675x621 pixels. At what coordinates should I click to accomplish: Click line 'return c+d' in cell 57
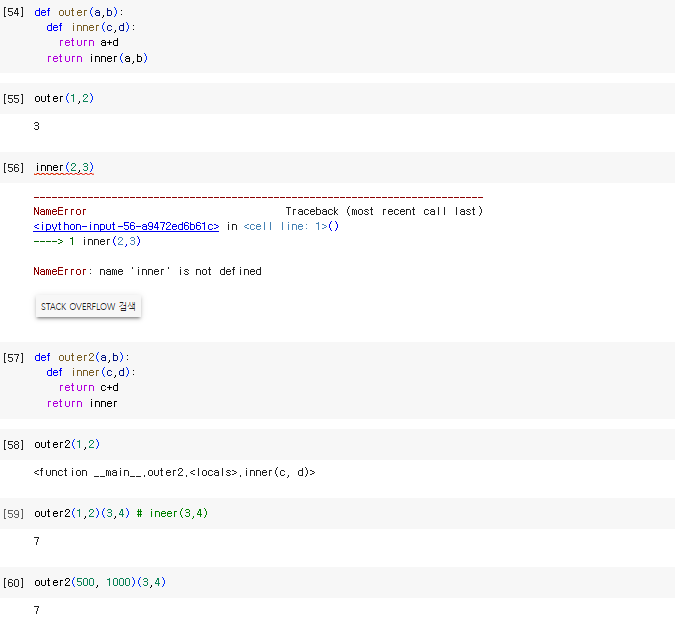[x=89, y=387]
